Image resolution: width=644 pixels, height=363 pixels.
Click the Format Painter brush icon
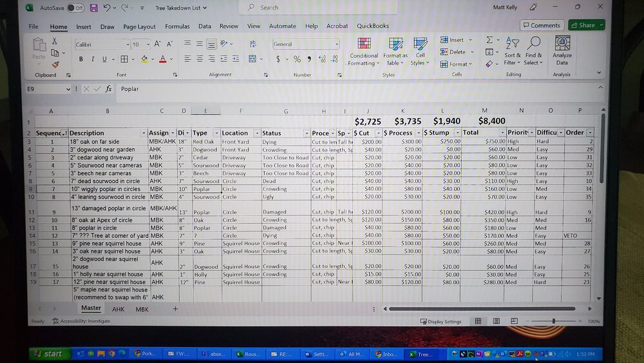[x=55, y=64]
